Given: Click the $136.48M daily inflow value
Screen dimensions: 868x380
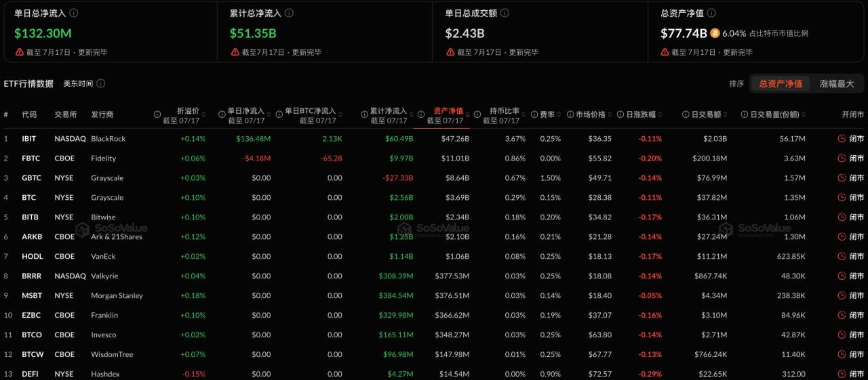Looking at the screenshot, I should (254, 138).
